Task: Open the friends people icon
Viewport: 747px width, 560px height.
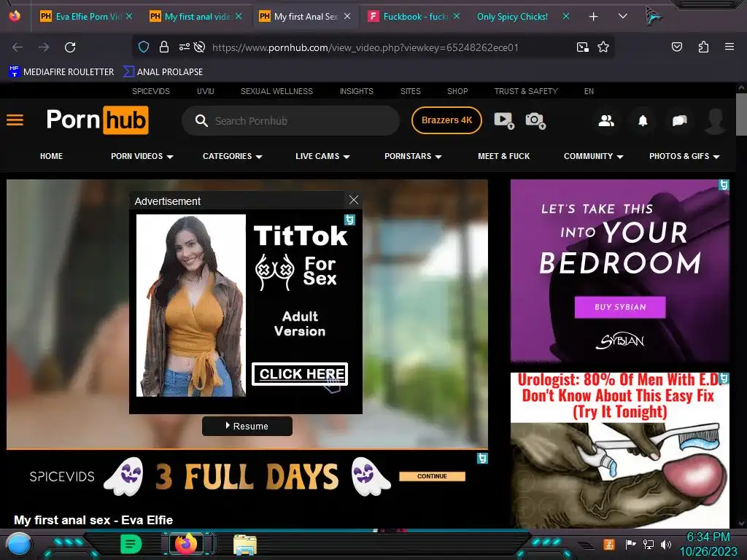Action: (606, 120)
